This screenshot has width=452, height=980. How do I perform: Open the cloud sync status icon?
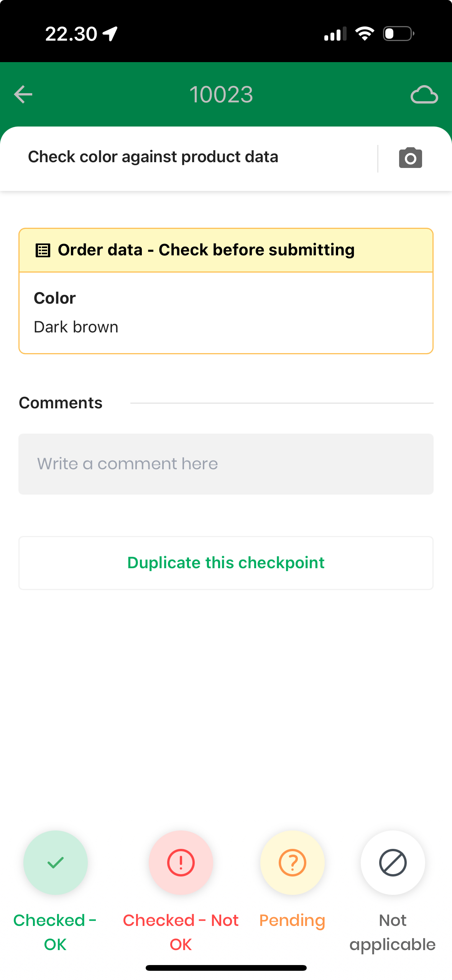pyautogui.click(x=424, y=94)
